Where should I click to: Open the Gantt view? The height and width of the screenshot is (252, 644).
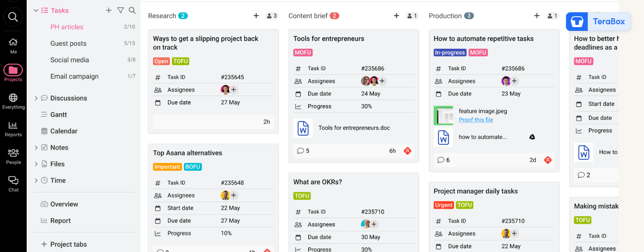coord(58,115)
